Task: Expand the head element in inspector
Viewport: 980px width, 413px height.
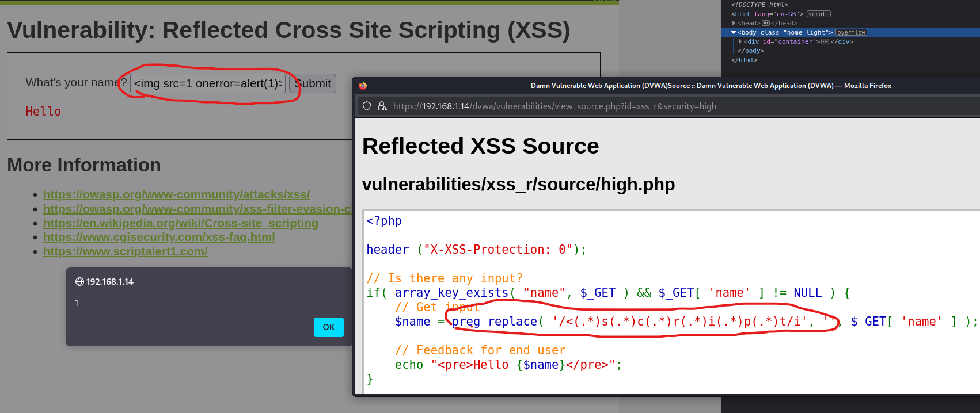Action: 734,23
